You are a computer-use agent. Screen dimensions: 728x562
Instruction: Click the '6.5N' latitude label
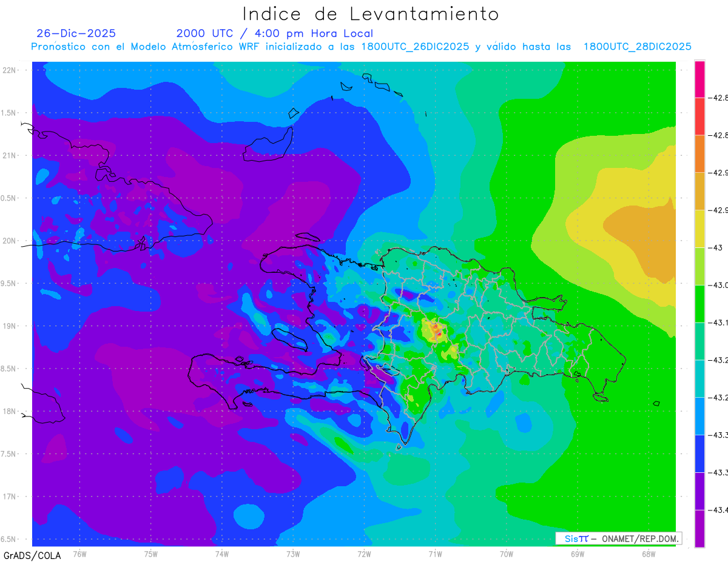9,540
